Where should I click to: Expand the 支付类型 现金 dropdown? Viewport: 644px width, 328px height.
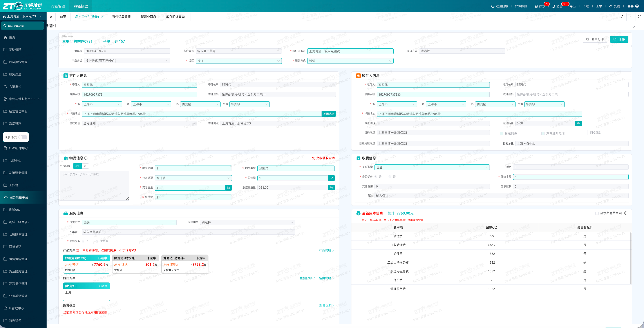432,167
